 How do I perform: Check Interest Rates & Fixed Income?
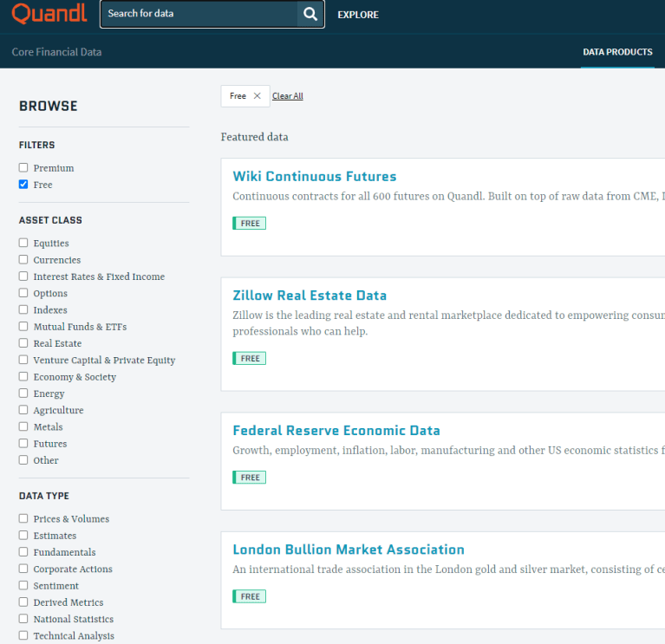coord(23,276)
